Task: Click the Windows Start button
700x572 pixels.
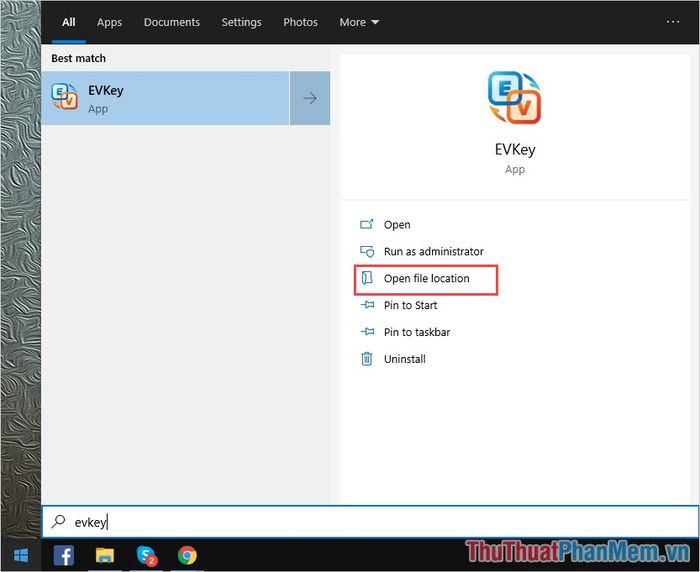Action: [20, 555]
